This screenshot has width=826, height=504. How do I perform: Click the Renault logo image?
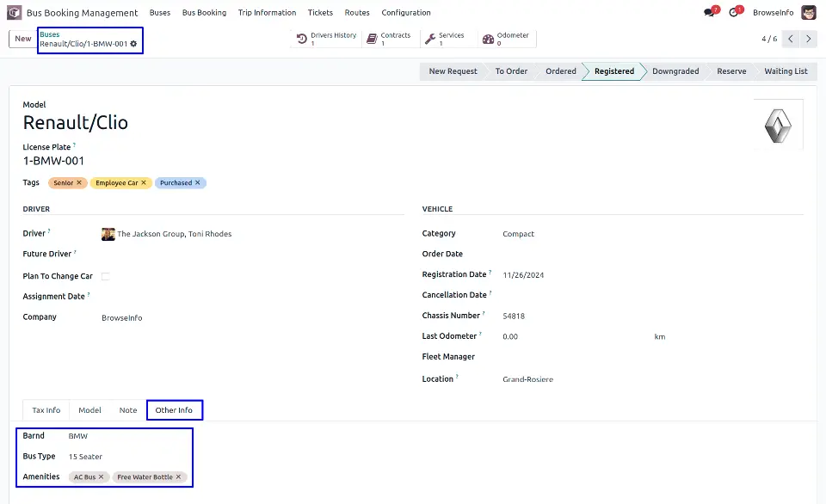(778, 126)
